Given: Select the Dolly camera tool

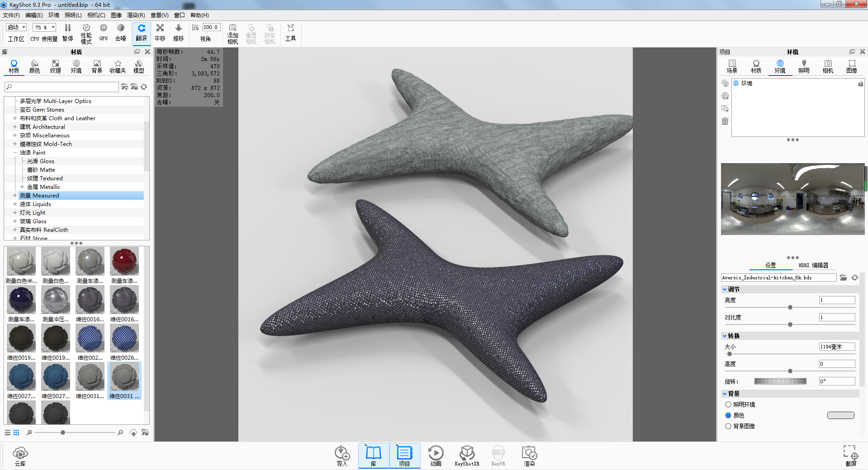Looking at the screenshot, I should pos(179,33).
